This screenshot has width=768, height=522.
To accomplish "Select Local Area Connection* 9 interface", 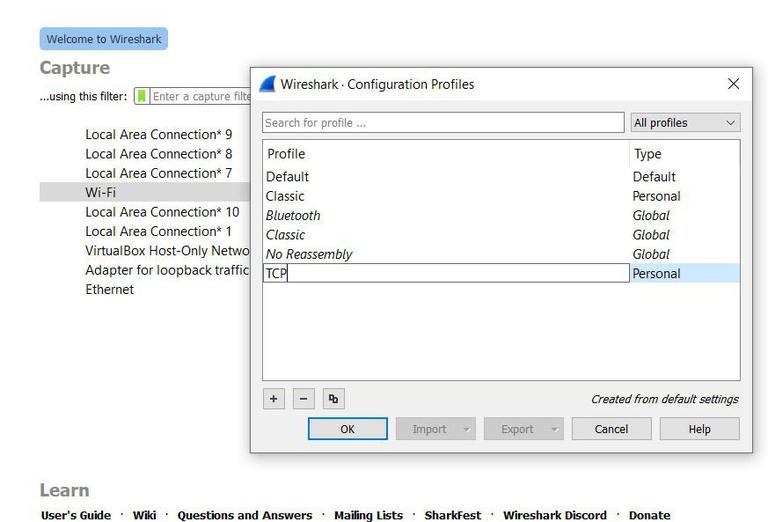I will pyautogui.click(x=159, y=134).
